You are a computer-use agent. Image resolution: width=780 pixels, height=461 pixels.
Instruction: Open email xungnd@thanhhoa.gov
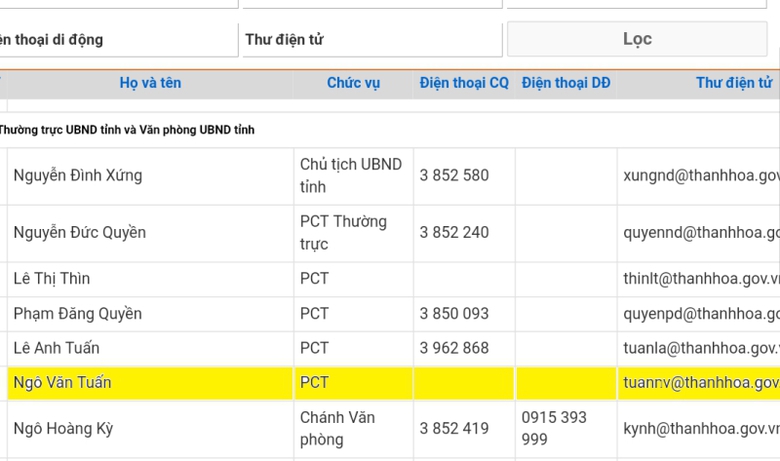coord(700,176)
